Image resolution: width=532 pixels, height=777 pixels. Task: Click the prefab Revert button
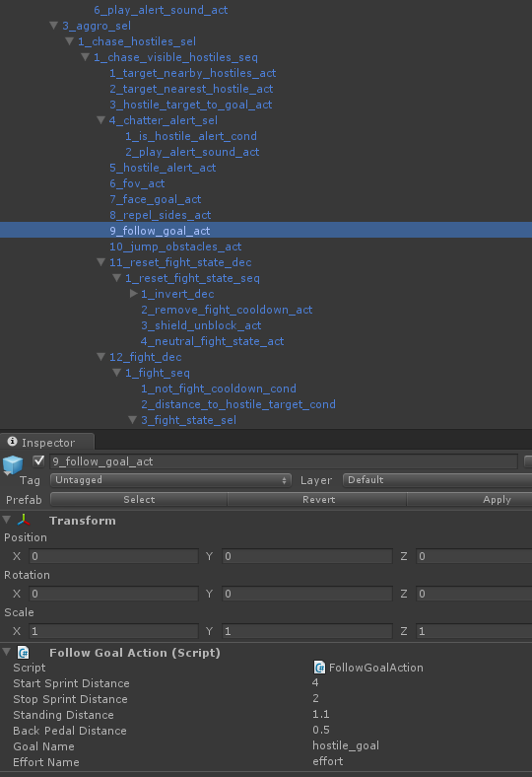pos(317,500)
